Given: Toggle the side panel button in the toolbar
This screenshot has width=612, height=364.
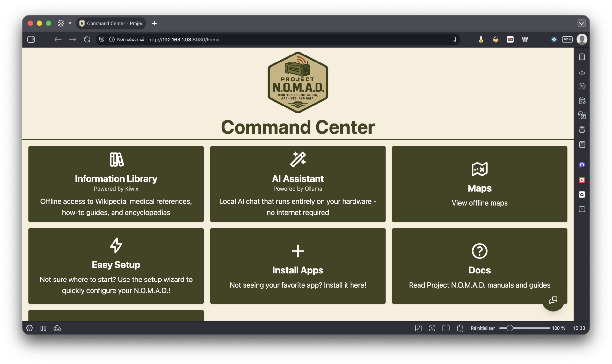Looking at the screenshot, I should pos(31,40).
